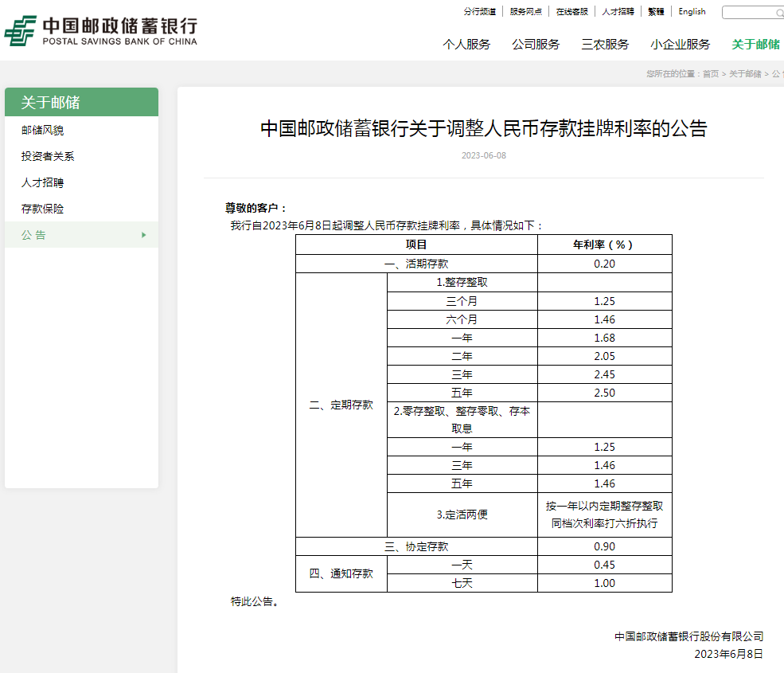The image size is (784, 673).
Task: Switch to 繁體 traditional Chinese version
Action: tap(655, 12)
